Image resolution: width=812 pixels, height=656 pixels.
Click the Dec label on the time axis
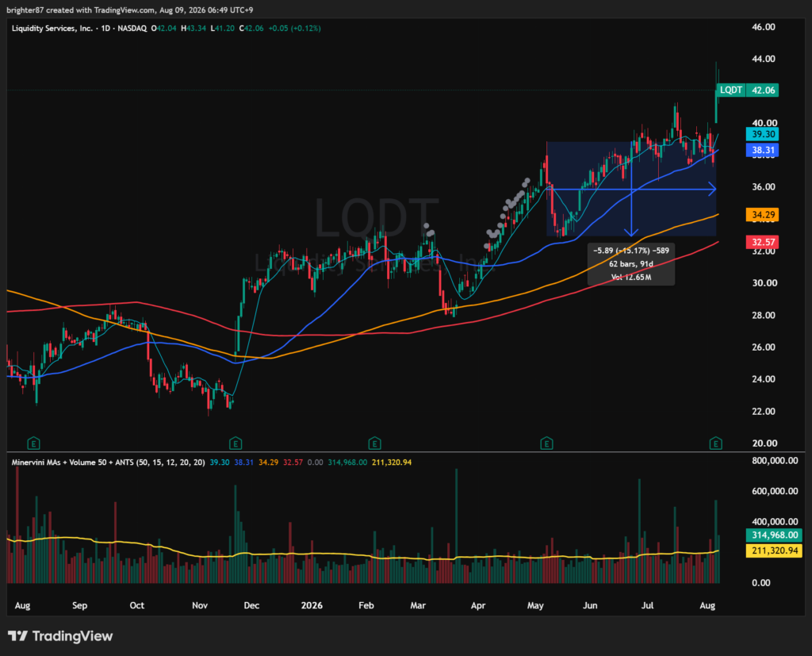(x=251, y=605)
